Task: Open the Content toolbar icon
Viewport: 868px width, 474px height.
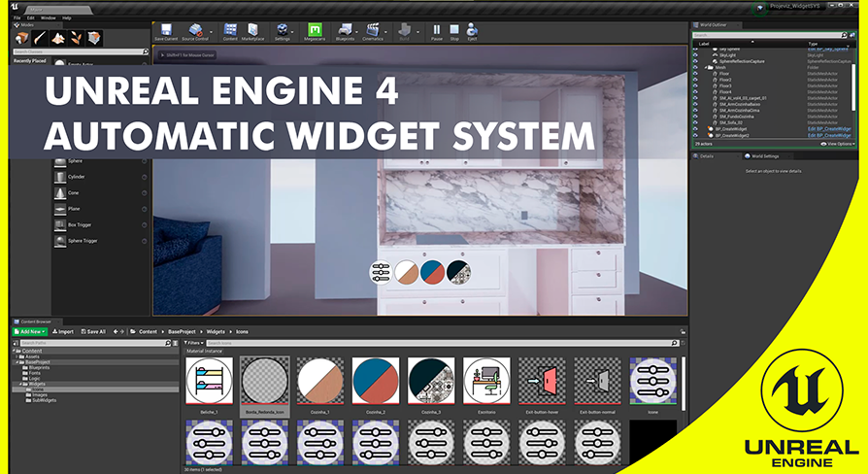Action: tap(230, 31)
